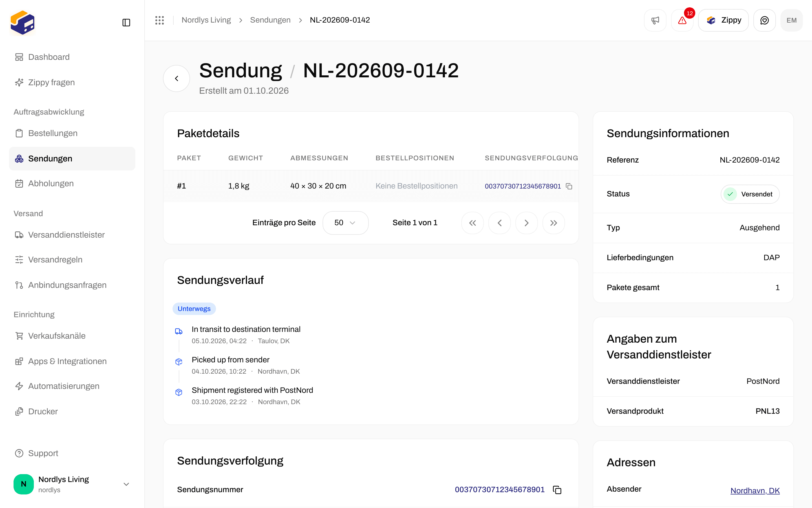This screenshot has height=508, width=812.
Task: Open Automatisierungen in the sidebar
Action: 72,386
